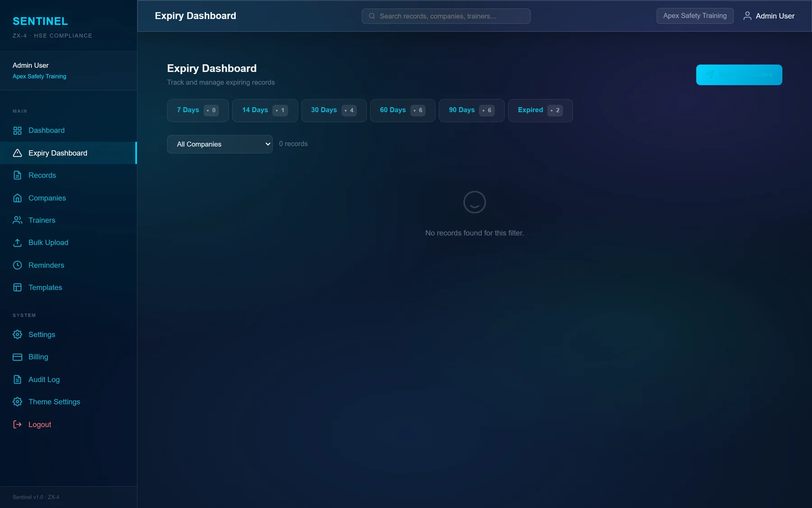Image resolution: width=812 pixels, height=508 pixels.
Task: Click the Companies building icon
Action: click(17, 198)
